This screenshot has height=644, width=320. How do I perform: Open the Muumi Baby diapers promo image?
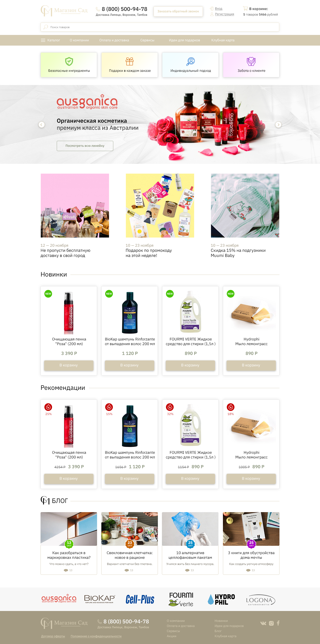coord(245,206)
